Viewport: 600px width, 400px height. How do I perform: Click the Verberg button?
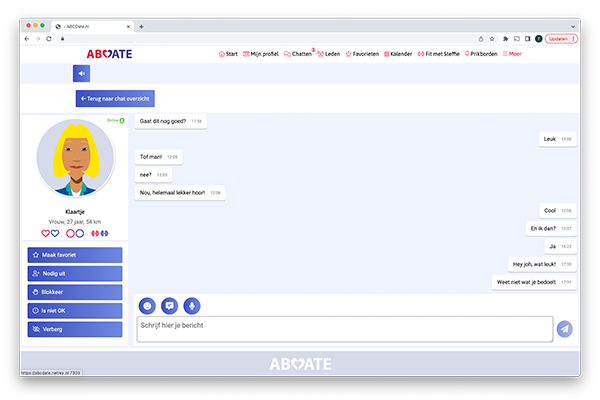[x=75, y=329]
